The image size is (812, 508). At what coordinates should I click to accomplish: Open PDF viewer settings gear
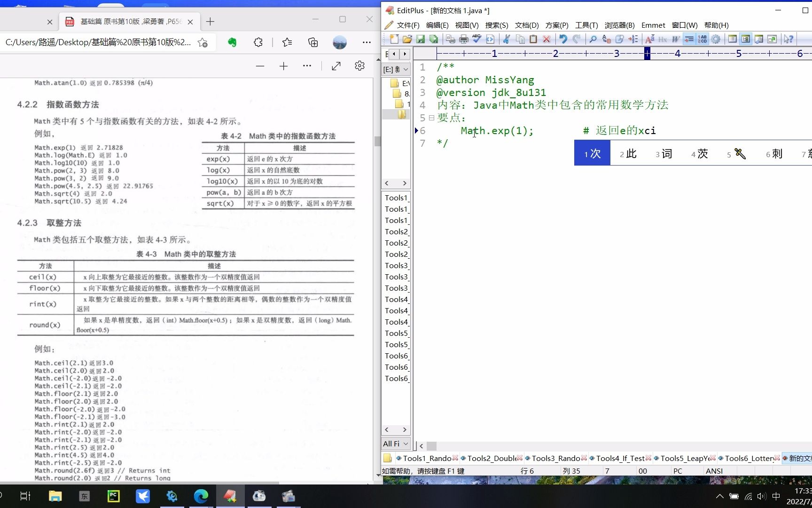tap(360, 66)
